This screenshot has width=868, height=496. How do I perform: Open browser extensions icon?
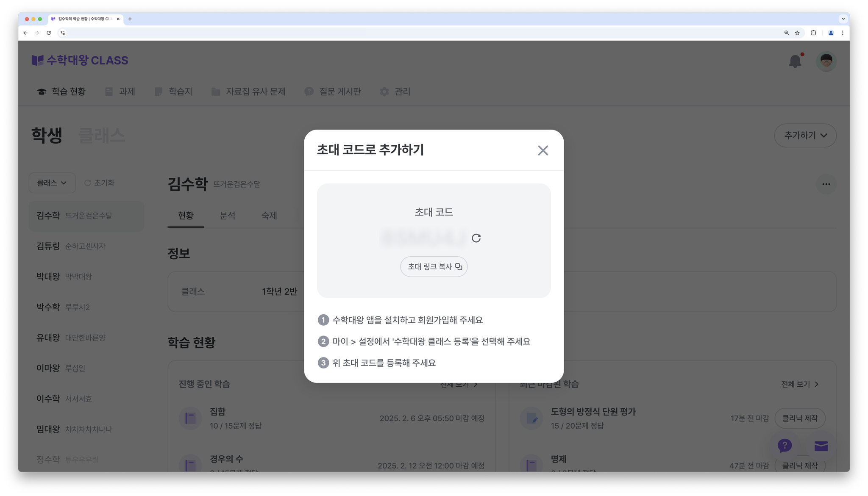pos(813,33)
